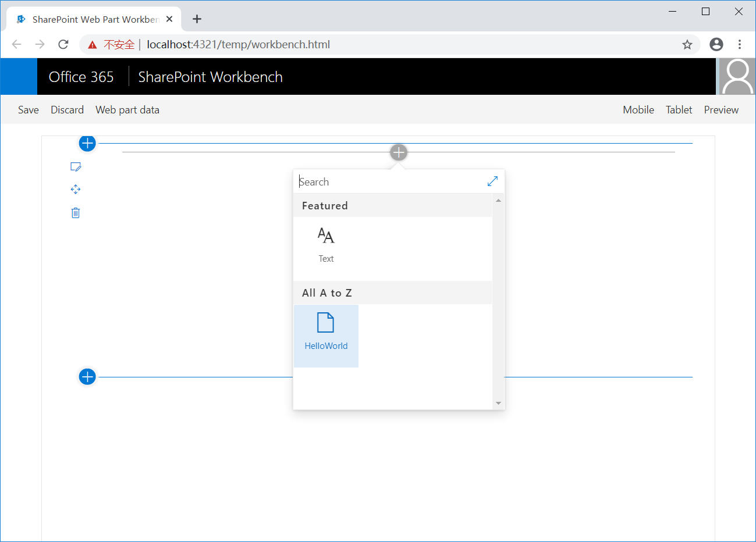Expand the web part picker to full size
The width and height of the screenshot is (756, 542).
[x=492, y=181]
